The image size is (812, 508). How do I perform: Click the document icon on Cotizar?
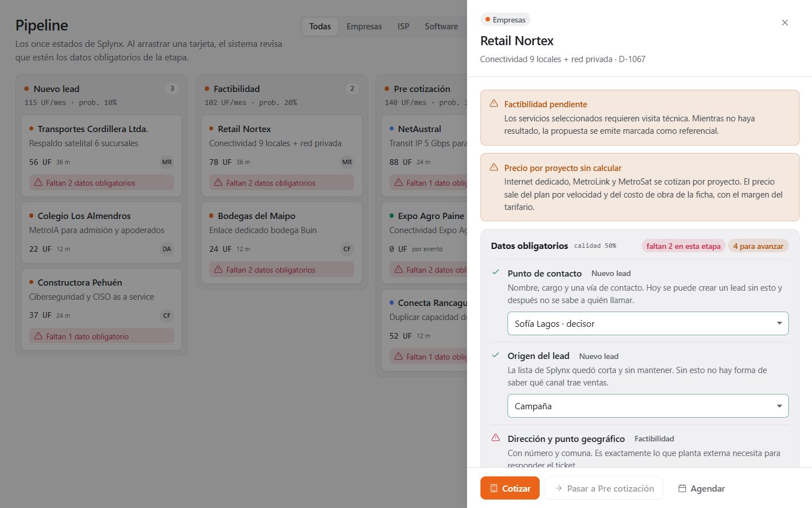tap(493, 488)
